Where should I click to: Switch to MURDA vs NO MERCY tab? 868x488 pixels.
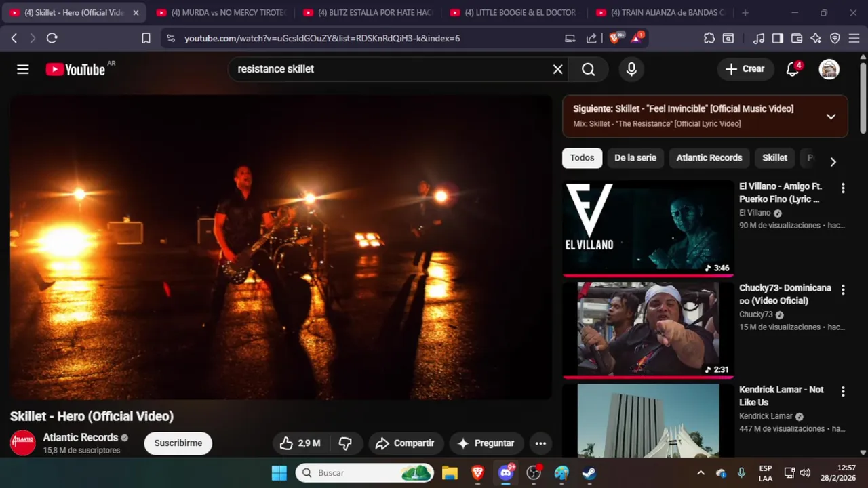[221, 13]
